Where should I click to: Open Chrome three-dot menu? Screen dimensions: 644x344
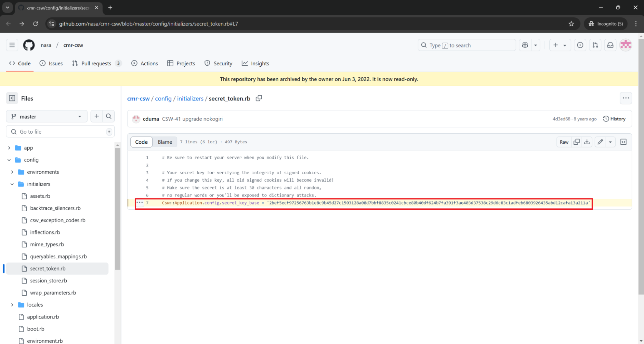pyautogui.click(x=636, y=24)
